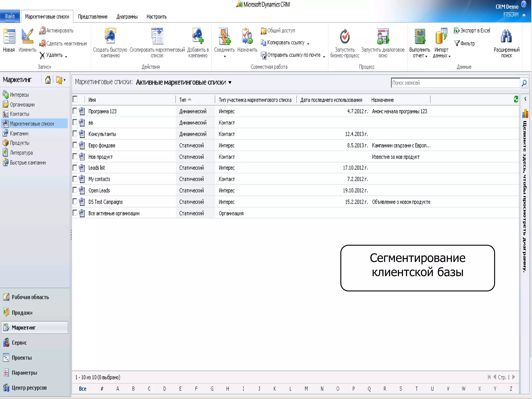Viewport: 532px width, 399px height.
Task: Tick the checkbox for Нов продукт
Action: [x=75, y=156]
